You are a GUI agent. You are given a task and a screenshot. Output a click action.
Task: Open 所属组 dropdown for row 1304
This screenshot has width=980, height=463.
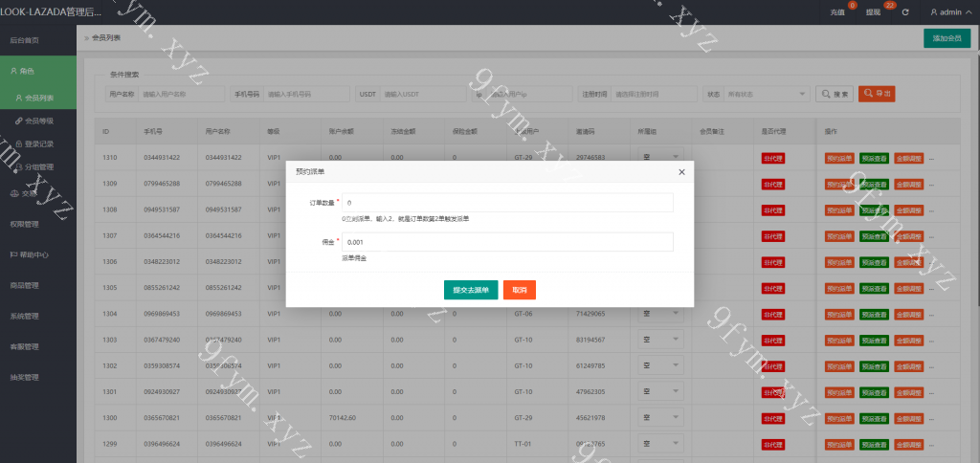[x=660, y=313]
